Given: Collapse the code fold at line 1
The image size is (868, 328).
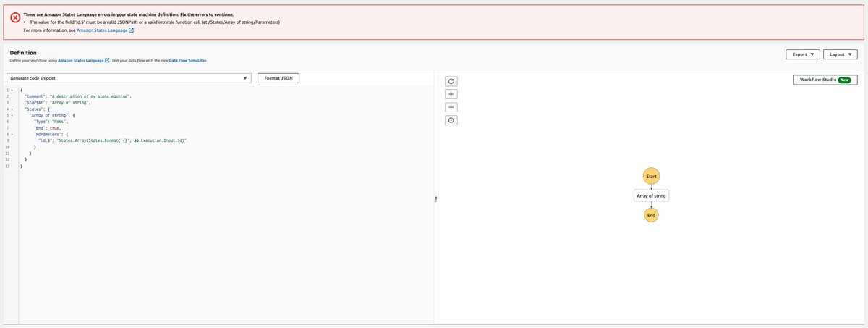Looking at the screenshot, I should click(14, 90).
